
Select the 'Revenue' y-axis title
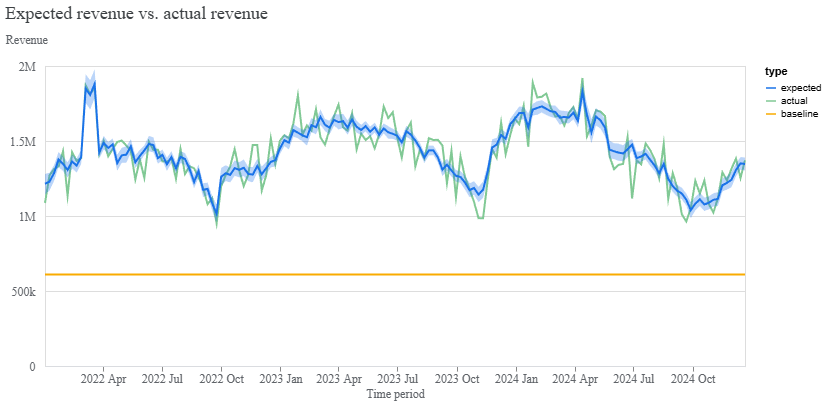[x=27, y=40]
